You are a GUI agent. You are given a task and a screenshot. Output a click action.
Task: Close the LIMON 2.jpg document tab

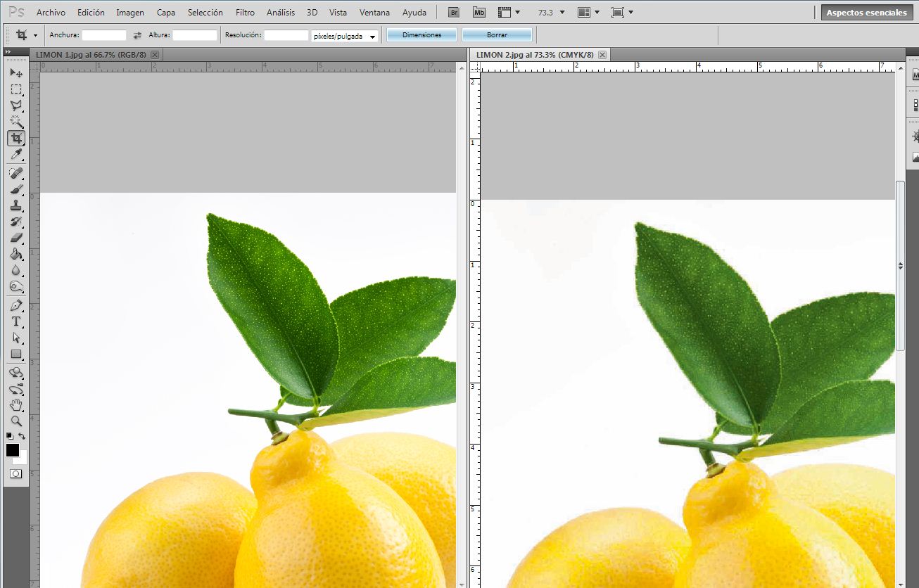click(x=602, y=55)
